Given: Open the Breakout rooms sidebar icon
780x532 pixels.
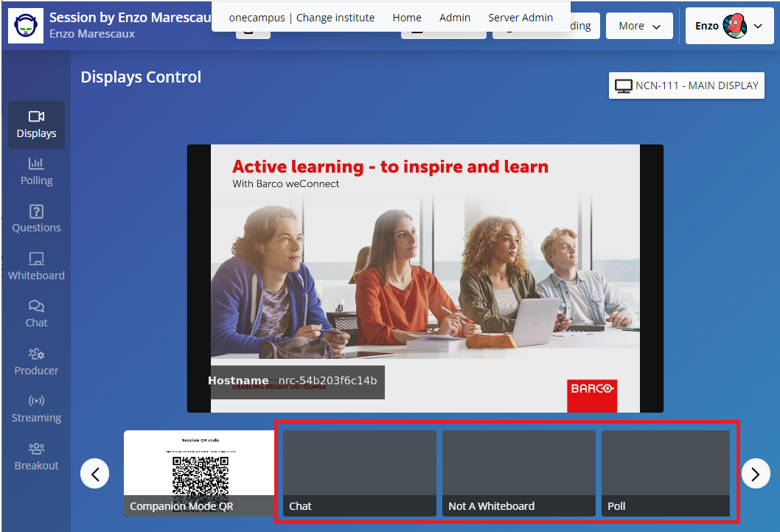Looking at the screenshot, I should [x=36, y=457].
